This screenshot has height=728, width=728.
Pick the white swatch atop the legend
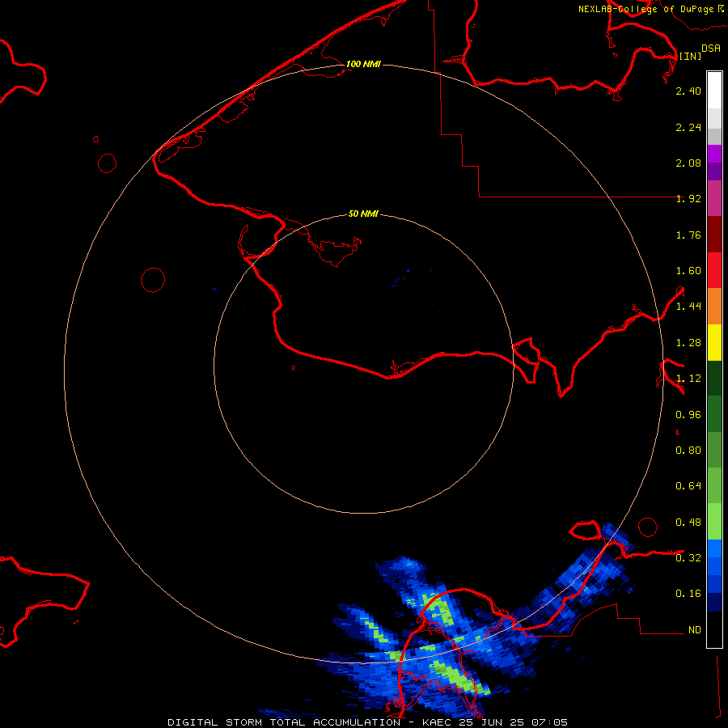714,90
